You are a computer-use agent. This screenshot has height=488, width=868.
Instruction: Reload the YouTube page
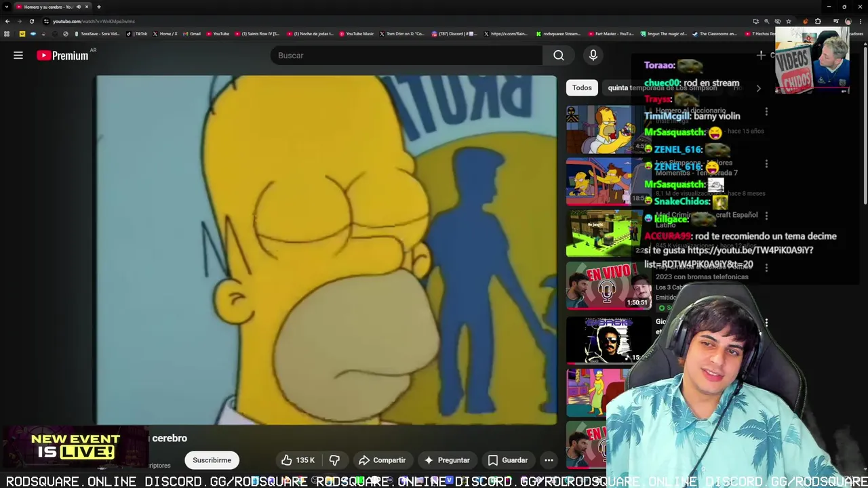coord(31,21)
